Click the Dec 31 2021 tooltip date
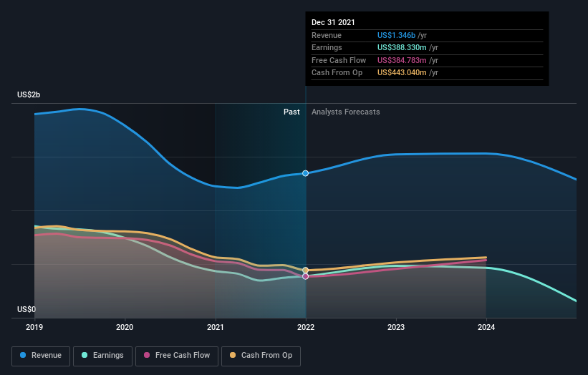 point(333,22)
